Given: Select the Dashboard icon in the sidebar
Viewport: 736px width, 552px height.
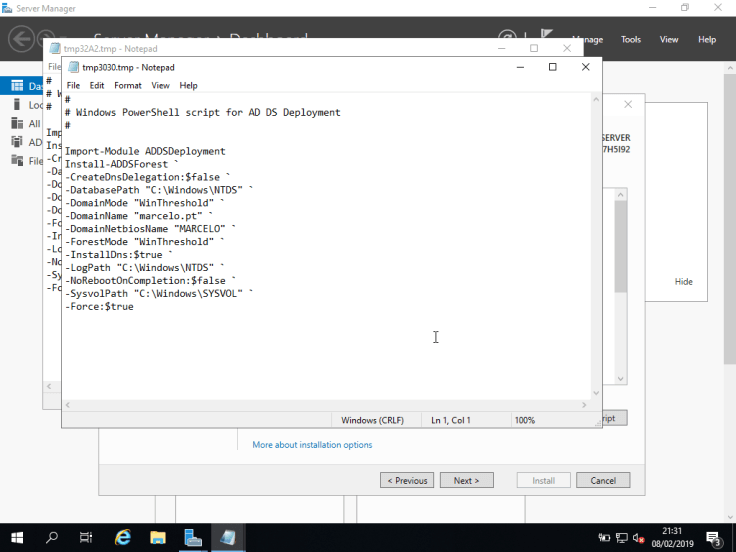Looking at the screenshot, I should (x=18, y=86).
